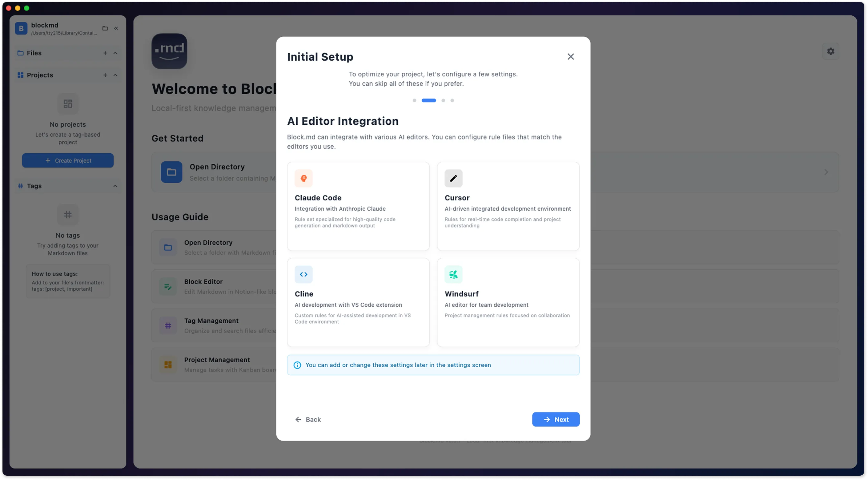The width and height of the screenshot is (868, 480).
Task: Jump to third setup step dot
Action: [x=443, y=100]
